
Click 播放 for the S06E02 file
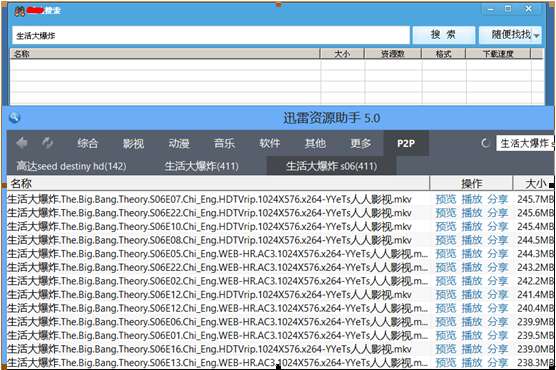click(472, 281)
